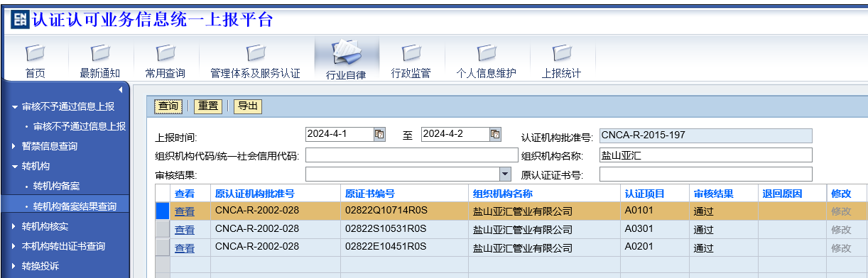This screenshot has width=868, height=278.
Task: Click 修改 for the A0301 row
Action: [x=841, y=230]
